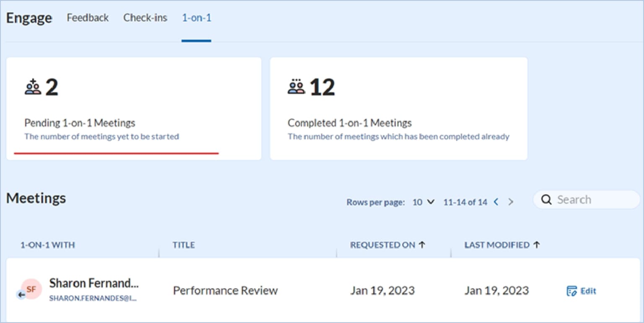Click Edit for the Performance Review meeting
644x323 pixels.
(x=588, y=291)
